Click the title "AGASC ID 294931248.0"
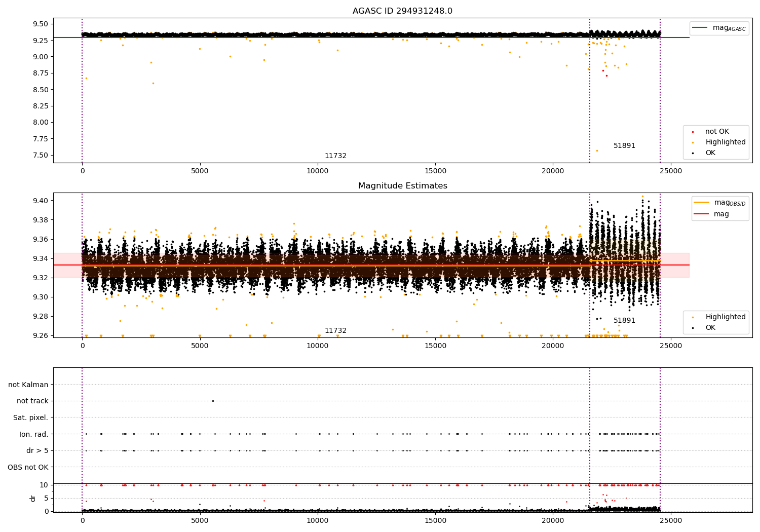This screenshot has height=532, width=760. coord(402,11)
